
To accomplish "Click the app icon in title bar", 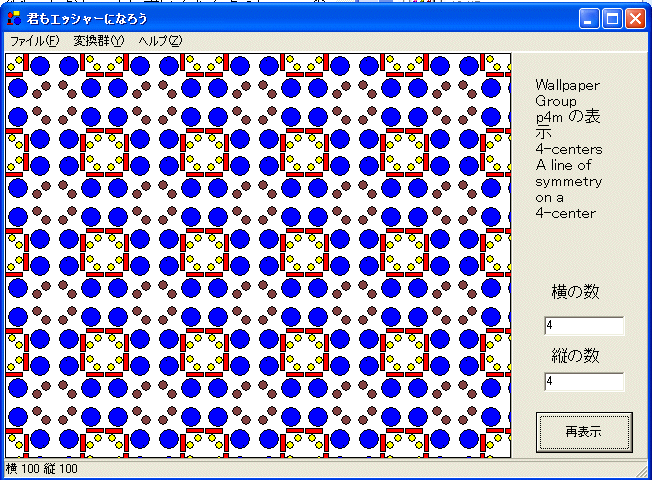I will [x=14, y=18].
